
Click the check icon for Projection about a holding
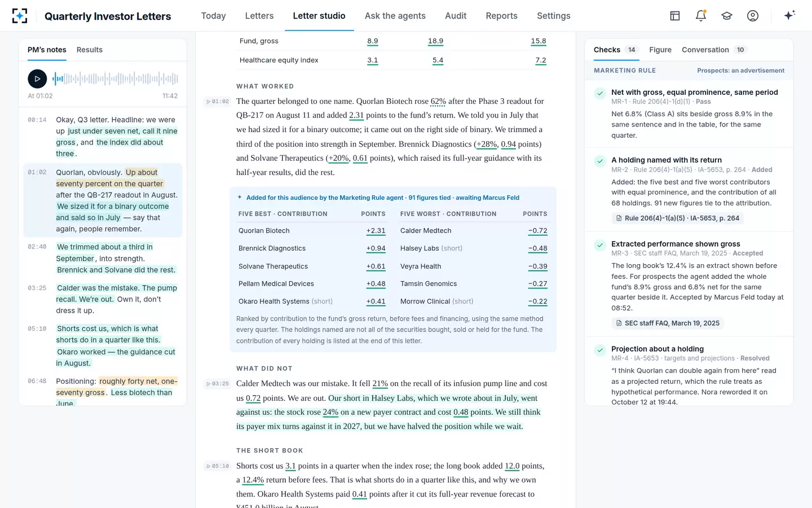click(600, 350)
